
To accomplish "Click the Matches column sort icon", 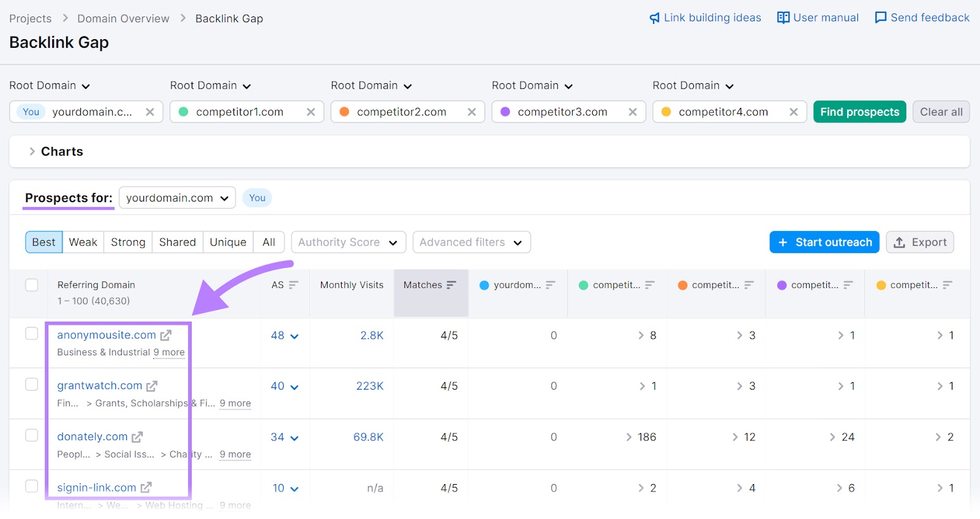I will [x=451, y=285].
